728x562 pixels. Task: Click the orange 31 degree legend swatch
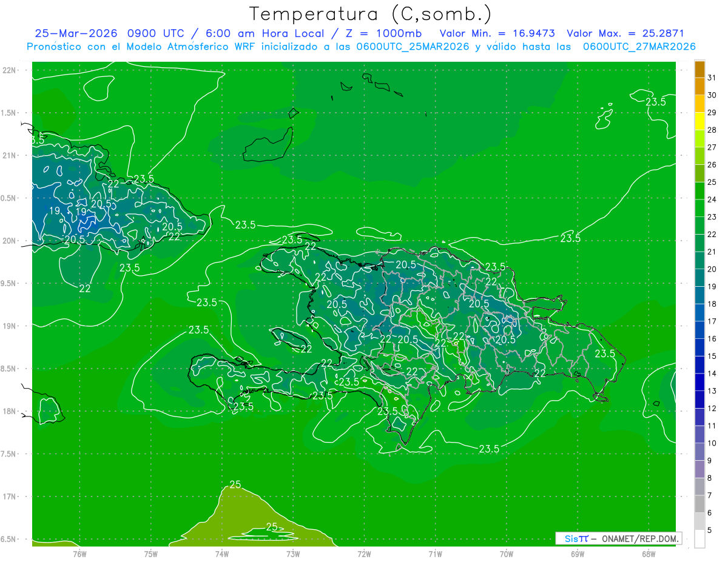pos(699,70)
